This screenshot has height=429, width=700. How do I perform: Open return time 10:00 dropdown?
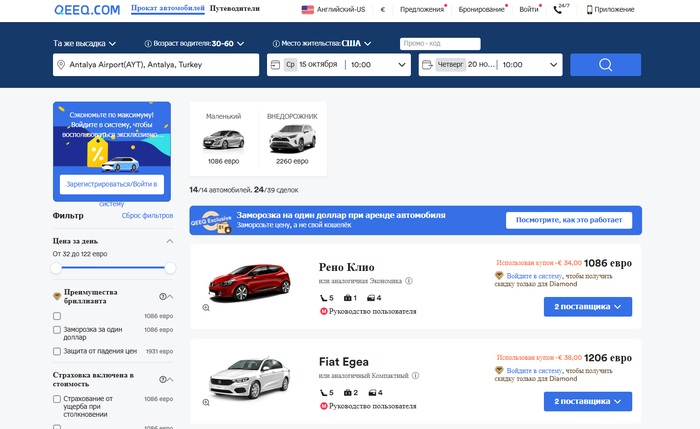click(x=530, y=65)
